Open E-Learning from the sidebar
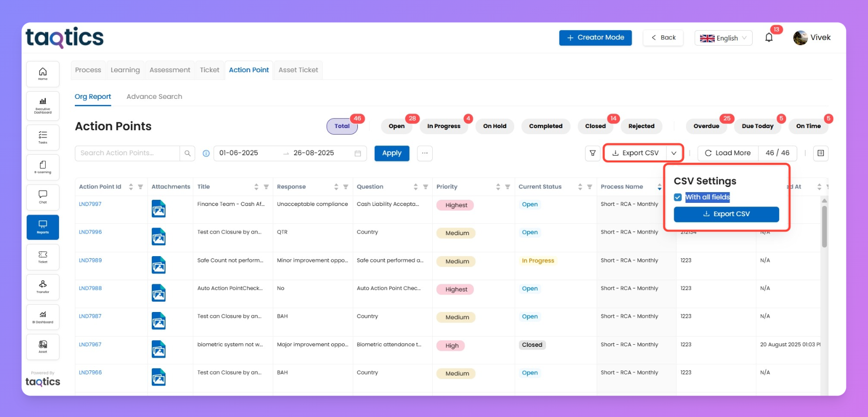868x417 pixels. 43,167
